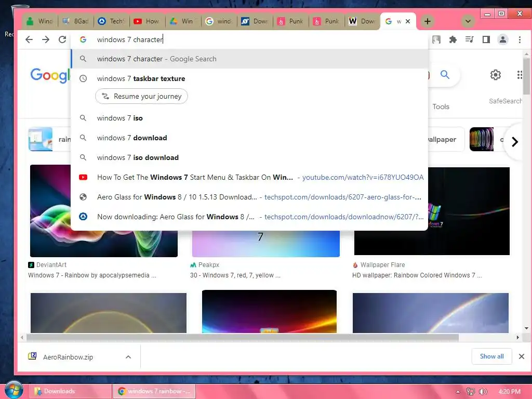
Task: Click the blue Google search magnifier button
Action: coord(445,75)
